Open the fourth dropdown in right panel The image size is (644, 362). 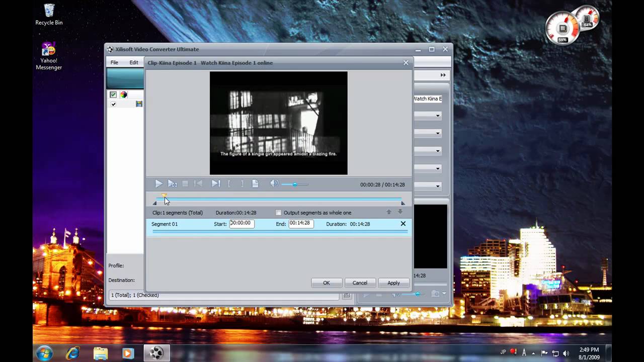[438, 168]
